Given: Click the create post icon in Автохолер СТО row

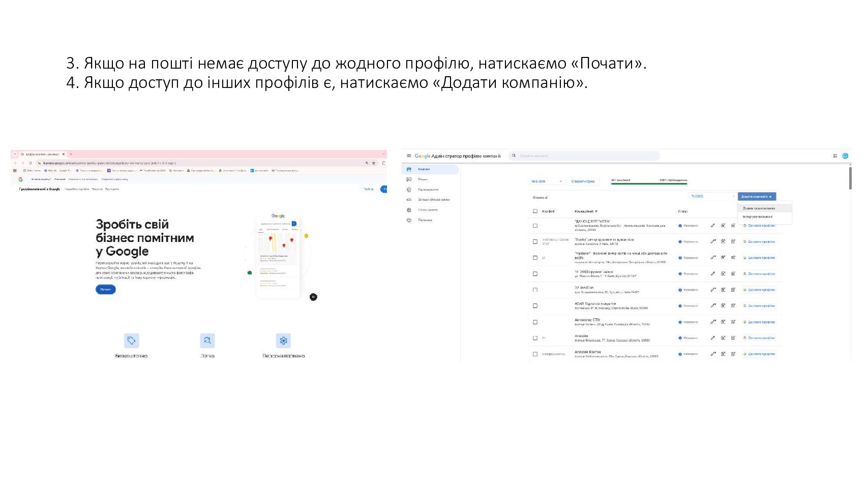Looking at the screenshot, I should point(733,322).
